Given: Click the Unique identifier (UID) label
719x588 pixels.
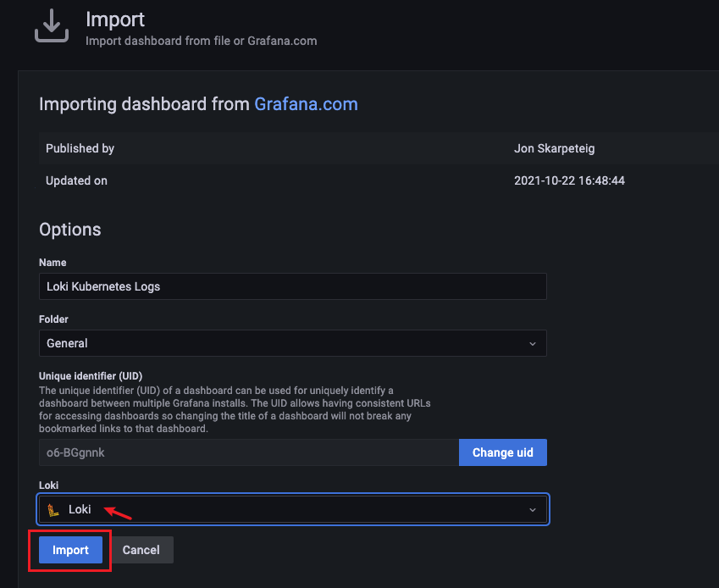Looking at the screenshot, I should (x=91, y=376).
